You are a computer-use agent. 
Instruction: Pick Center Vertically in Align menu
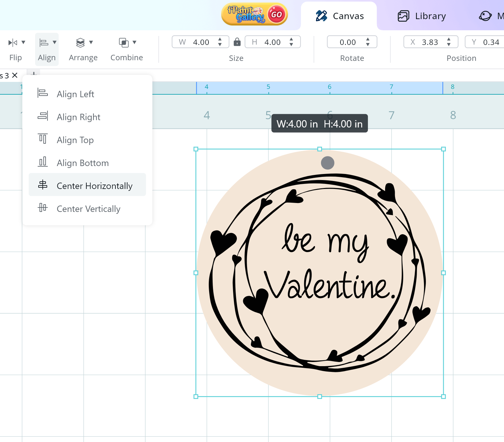tap(88, 209)
